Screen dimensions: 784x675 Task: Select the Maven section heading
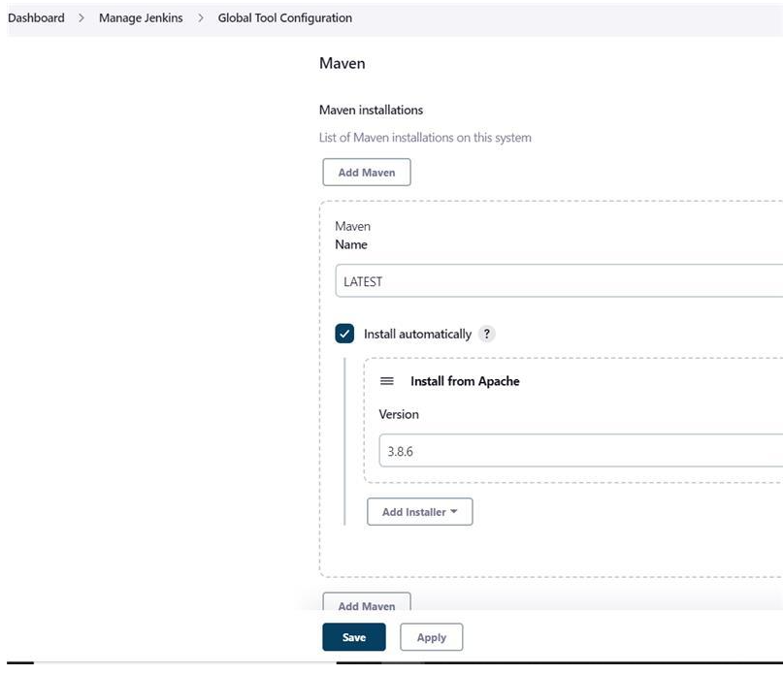pos(342,63)
